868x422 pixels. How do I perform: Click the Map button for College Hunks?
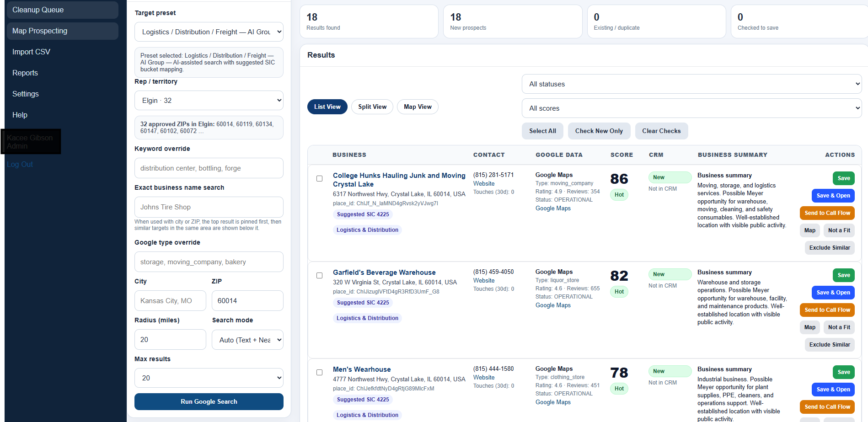pyautogui.click(x=810, y=230)
